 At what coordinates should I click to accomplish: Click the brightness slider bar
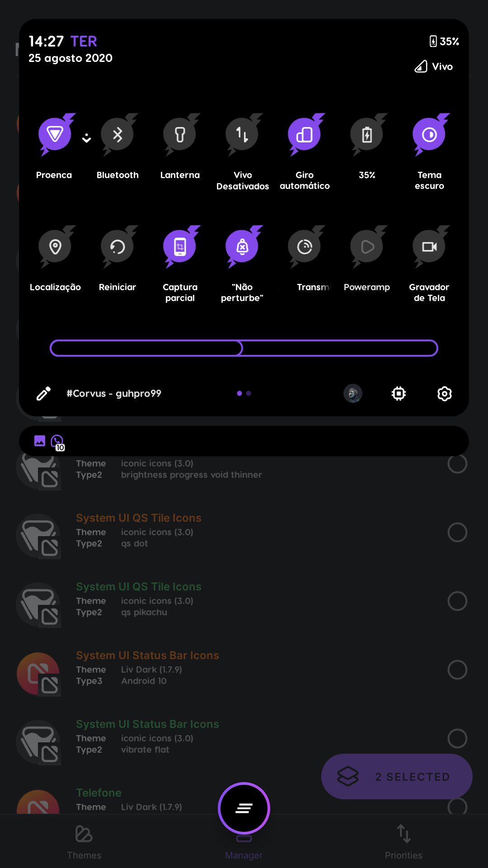coord(244,348)
